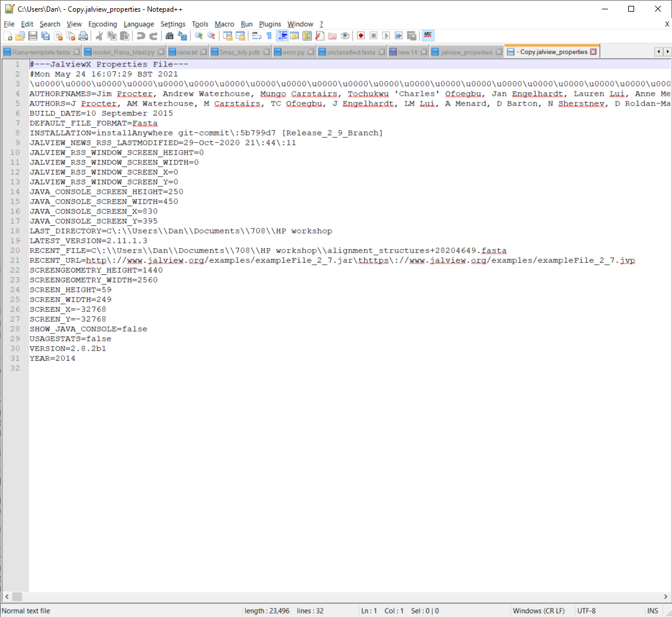The image size is (672, 617).
Task: Switch to the unclassified.fasta tab
Action: click(x=351, y=52)
